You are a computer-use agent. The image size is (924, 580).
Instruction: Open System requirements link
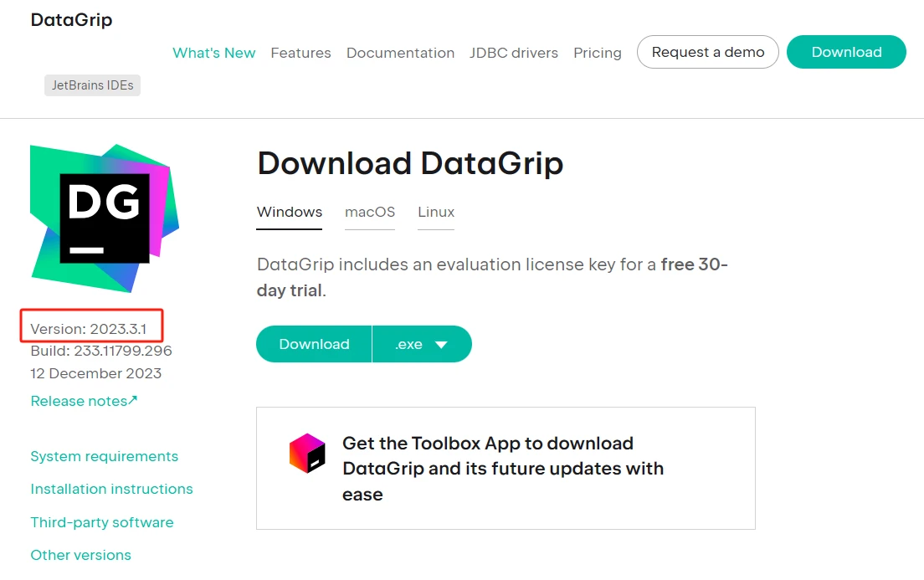[105, 456]
